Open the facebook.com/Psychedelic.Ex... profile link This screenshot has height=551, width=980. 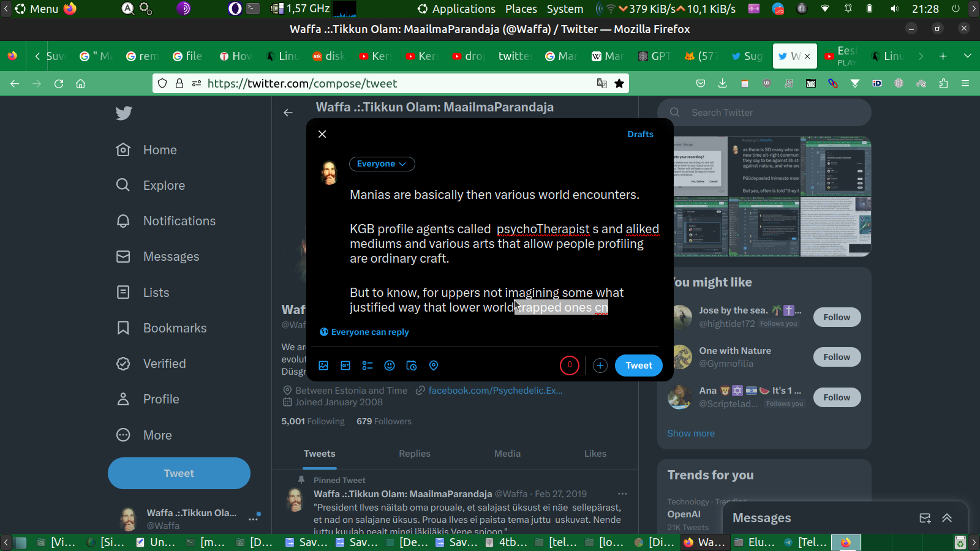pyautogui.click(x=495, y=391)
